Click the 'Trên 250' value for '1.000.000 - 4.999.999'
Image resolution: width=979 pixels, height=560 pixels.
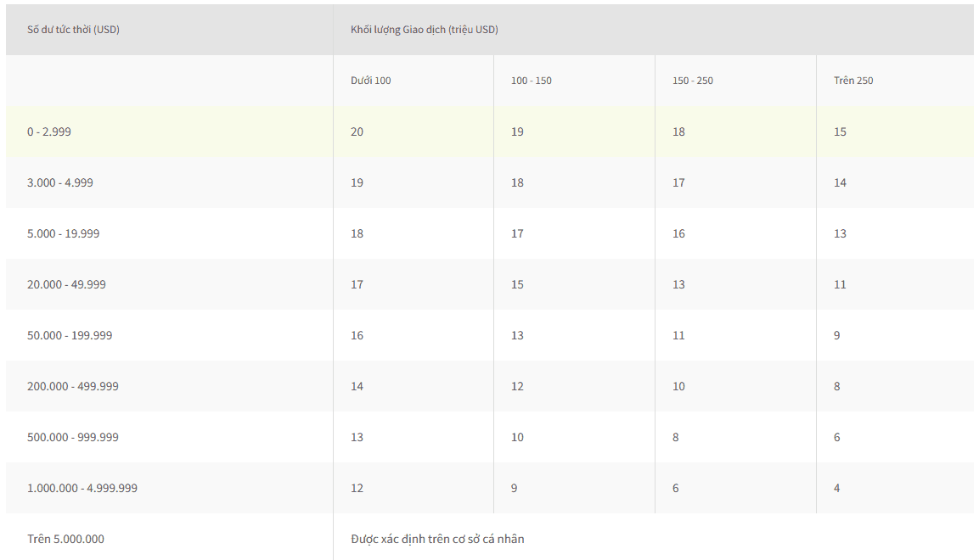point(836,488)
